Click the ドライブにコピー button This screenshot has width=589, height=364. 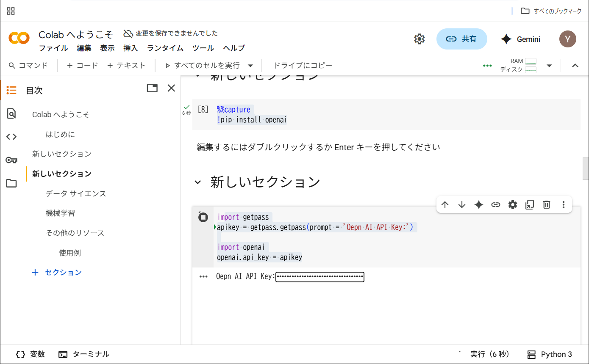click(x=303, y=66)
